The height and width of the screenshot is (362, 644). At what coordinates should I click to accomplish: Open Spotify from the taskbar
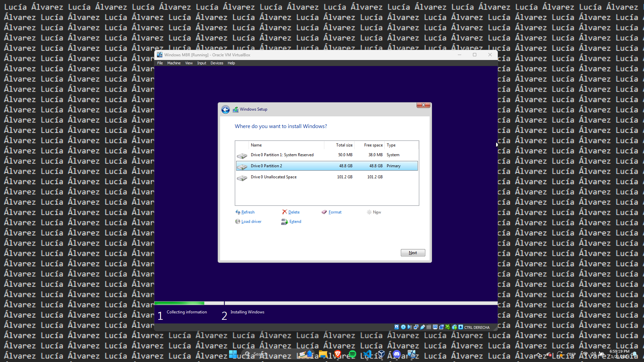click(352, 354)
